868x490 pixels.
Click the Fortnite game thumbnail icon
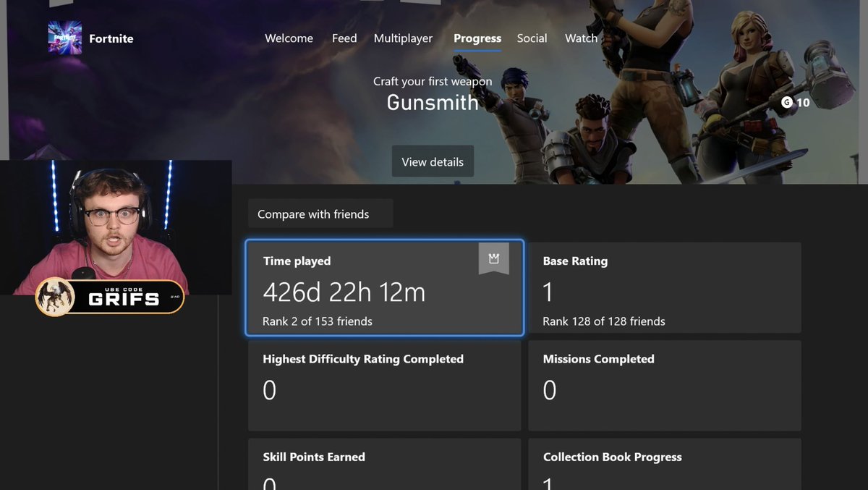point(65,38)
